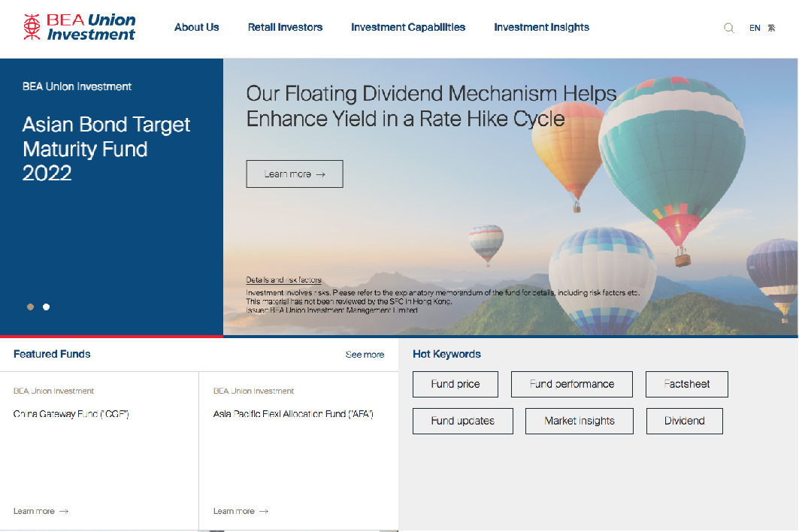Open Asia Pacific Flexi Allocation Fund title
The width and height of the screenshot is (799, 532).
tap(293, 414)
